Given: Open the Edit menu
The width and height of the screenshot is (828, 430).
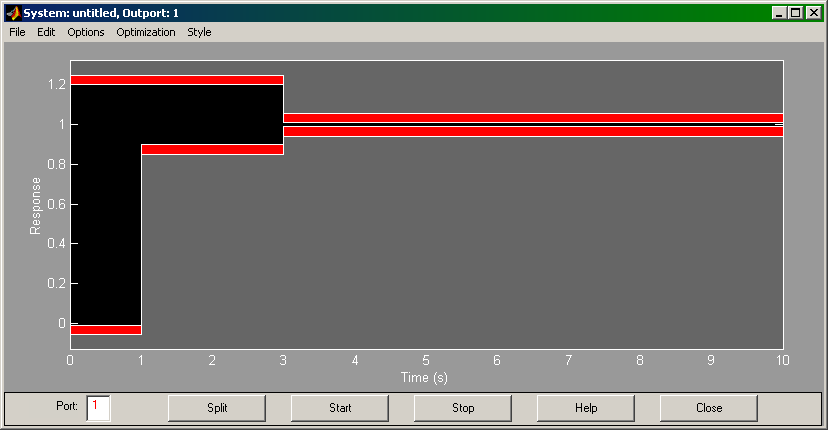Looking at the screenshot, I should 46,32.
